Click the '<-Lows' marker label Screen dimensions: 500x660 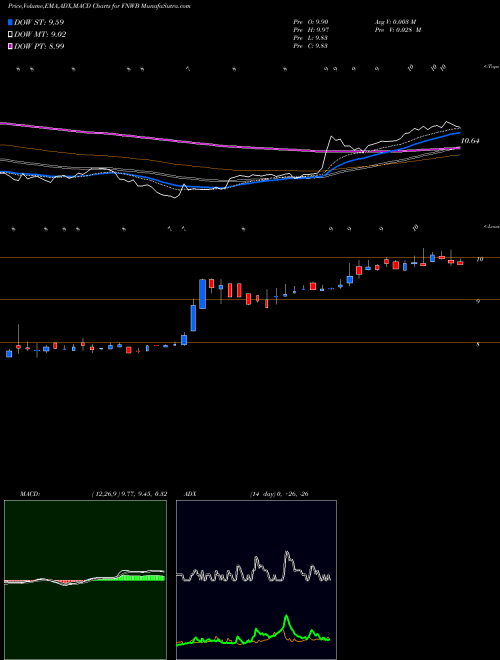pos(492,226)
